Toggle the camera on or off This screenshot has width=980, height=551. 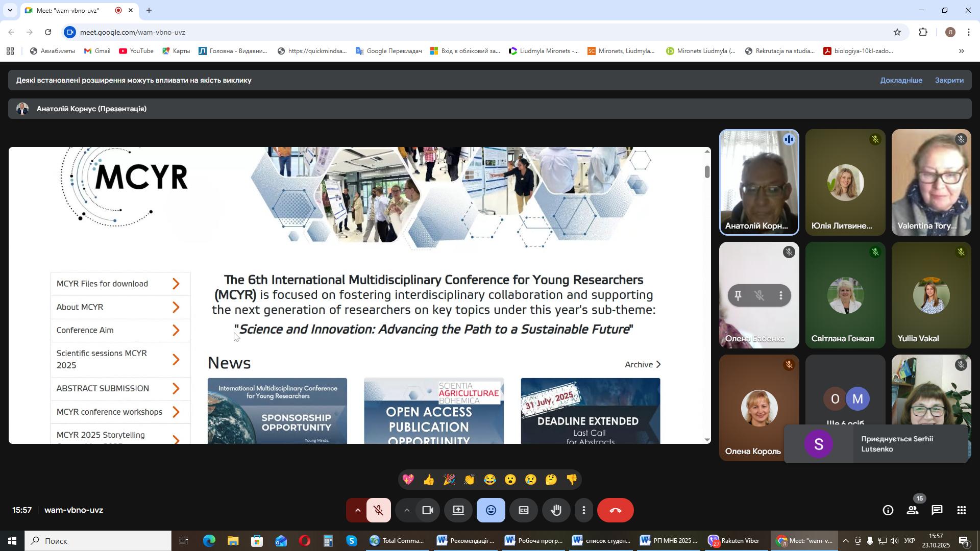click(x=428, y=511)
